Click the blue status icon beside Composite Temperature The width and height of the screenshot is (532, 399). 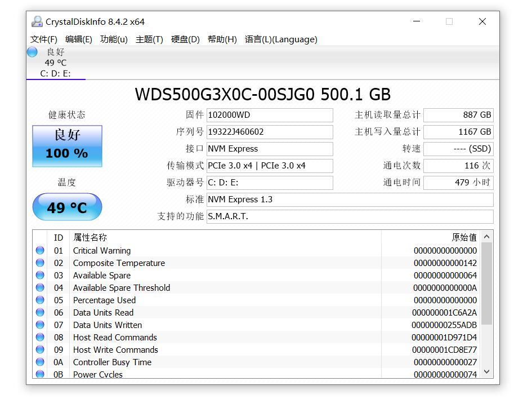39,263
